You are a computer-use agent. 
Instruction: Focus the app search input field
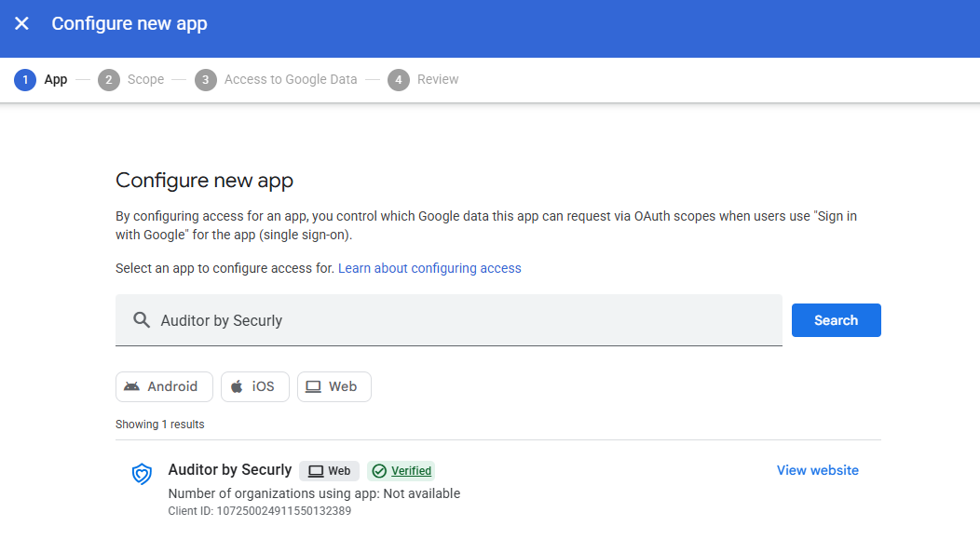click(x=449, y=320)
